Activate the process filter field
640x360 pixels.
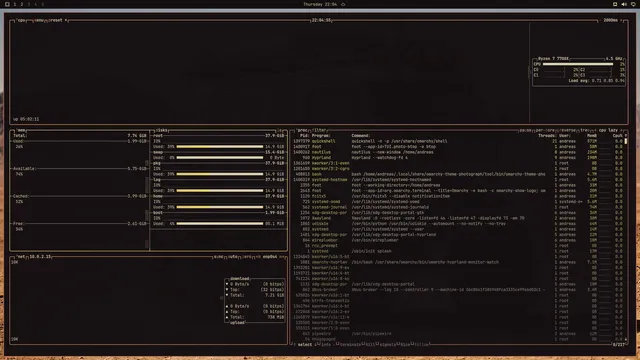320,131
